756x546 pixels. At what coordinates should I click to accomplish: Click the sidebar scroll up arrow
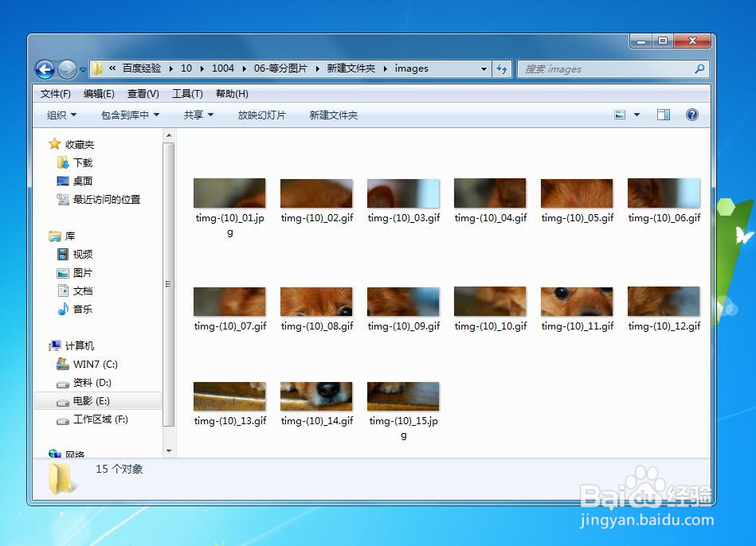[169, 136]
